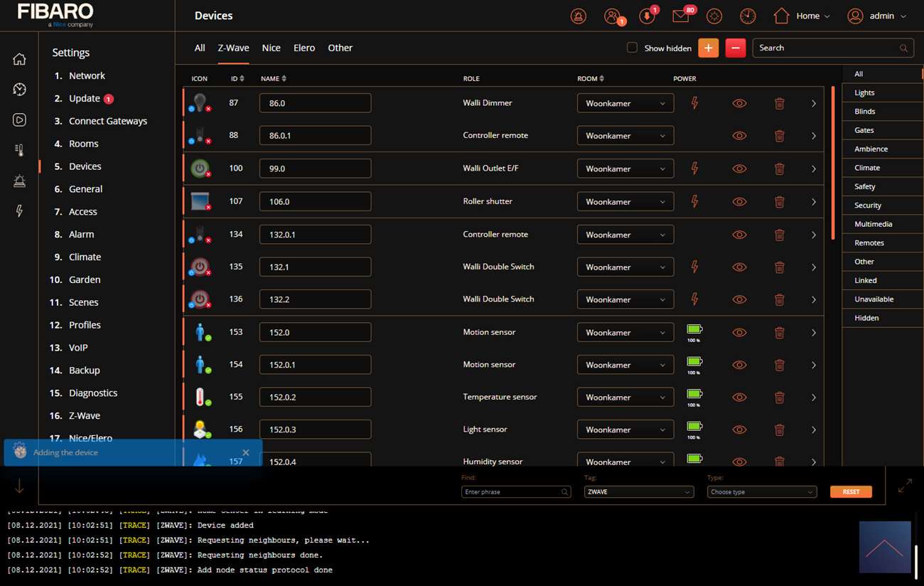Click the device Search input field
924x586 pixels.
pyautogui.click(x=824, y=48)
